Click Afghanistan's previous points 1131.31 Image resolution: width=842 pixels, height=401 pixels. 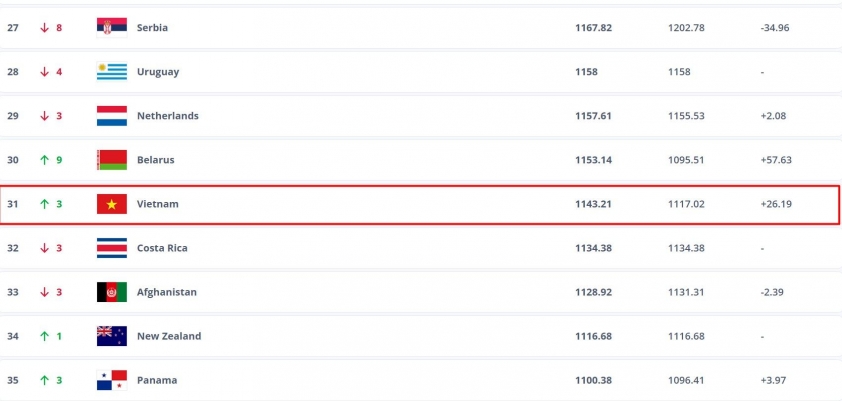[x=686, y=292]
